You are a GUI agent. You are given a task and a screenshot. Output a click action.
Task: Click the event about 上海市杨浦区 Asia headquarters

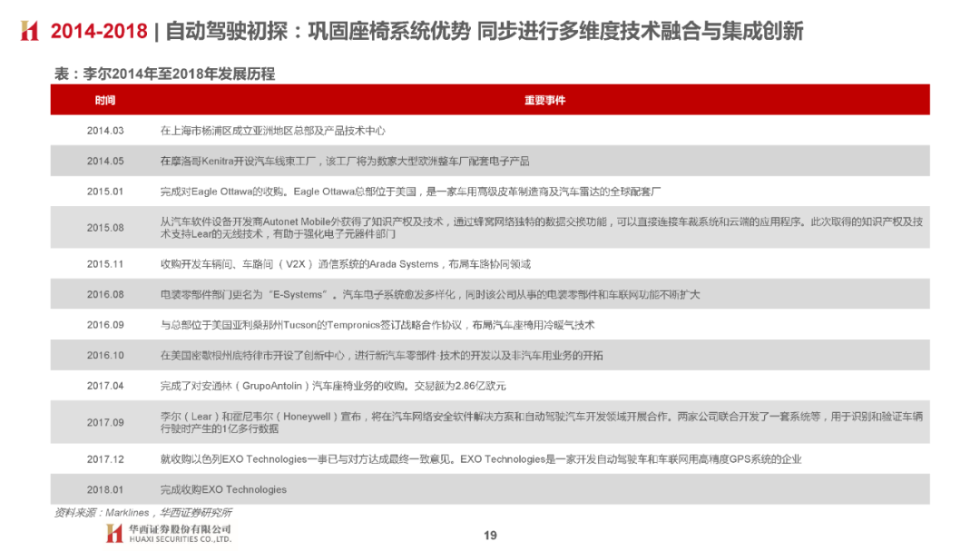(x=272, y=131)
